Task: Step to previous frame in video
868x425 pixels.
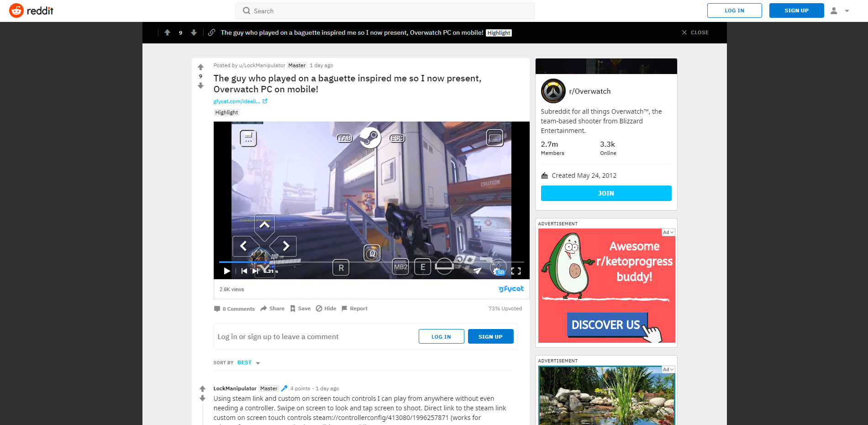Action: click(244, 271)
